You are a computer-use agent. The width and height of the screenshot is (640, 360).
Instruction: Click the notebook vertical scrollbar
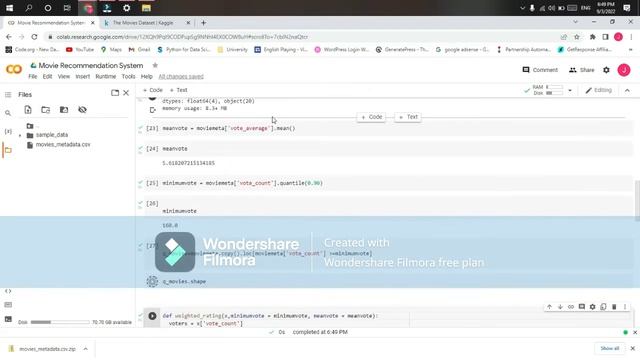pos(637,200)
